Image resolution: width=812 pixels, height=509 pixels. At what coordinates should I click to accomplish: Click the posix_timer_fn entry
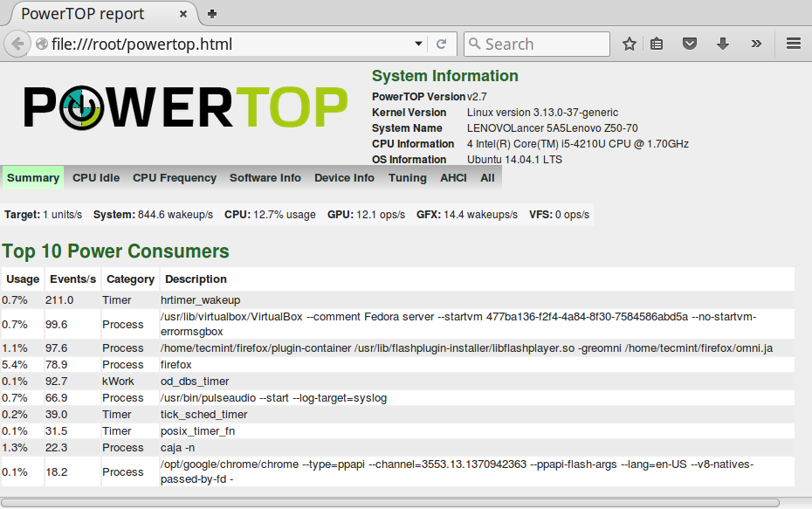tap(198, 430)
